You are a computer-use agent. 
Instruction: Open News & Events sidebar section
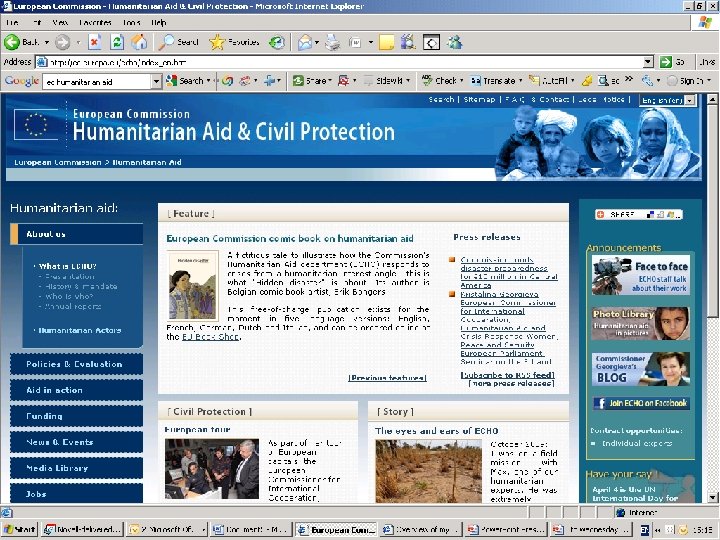pyautogui.click(x=76, y=442)
